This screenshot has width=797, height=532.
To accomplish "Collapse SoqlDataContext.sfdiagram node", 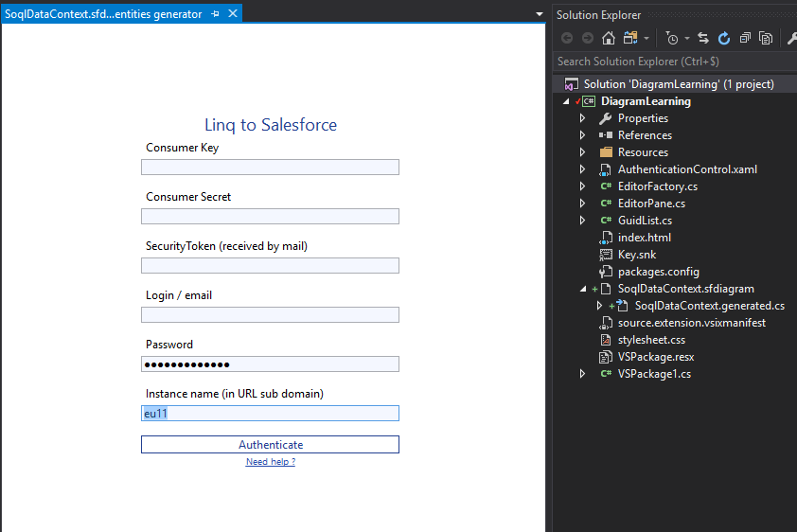I will [x=583, y=289].
